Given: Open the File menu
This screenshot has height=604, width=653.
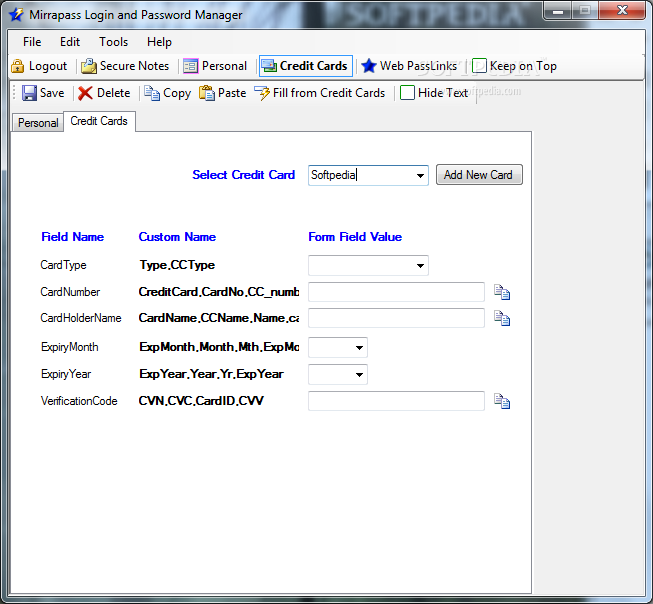Looking at the screenshot, I should click(32, 42).
